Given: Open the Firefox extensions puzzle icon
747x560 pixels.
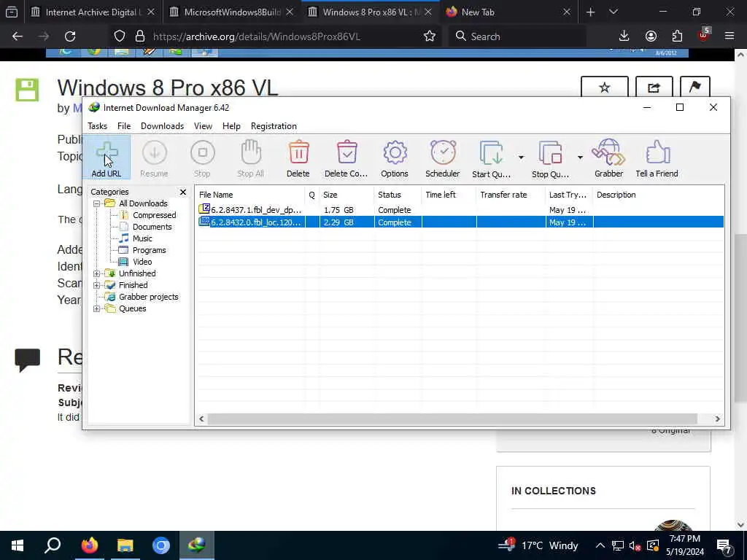Looking at the screenshot, I should [x=677, y=36].
